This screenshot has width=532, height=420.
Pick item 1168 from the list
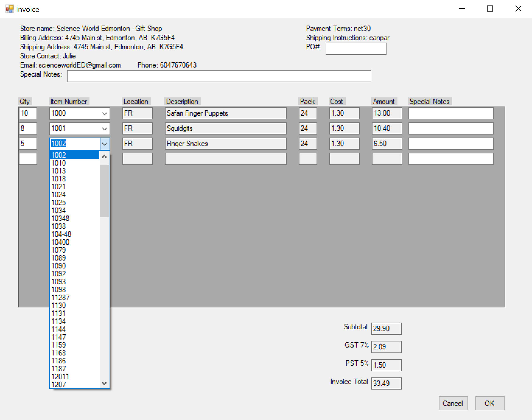pyautogui.click(x=75, y=353)
